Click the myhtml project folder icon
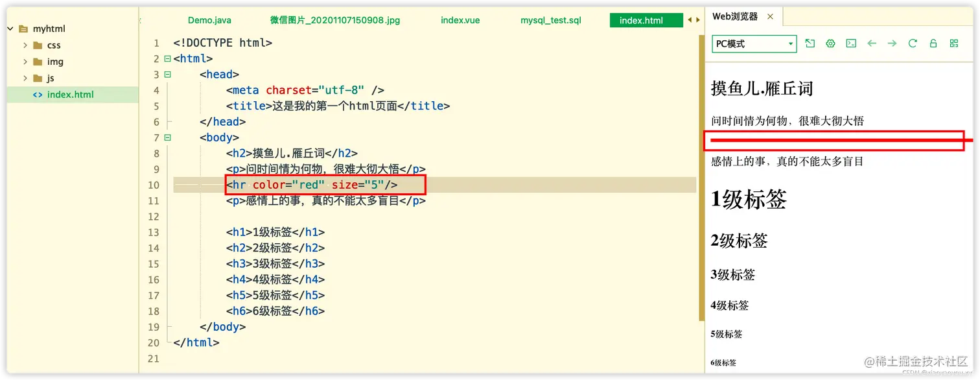980x380 pixels. (23, 29)
